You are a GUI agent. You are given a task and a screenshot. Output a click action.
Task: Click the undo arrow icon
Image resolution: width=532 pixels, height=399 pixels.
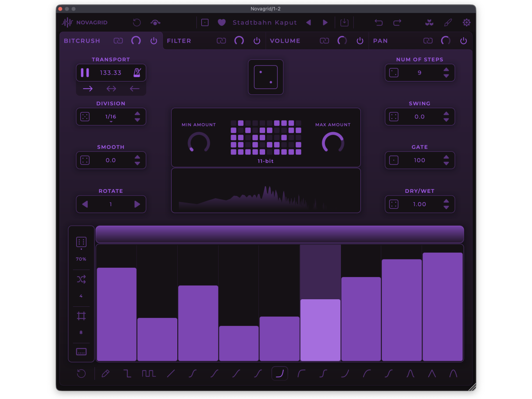point(378,23)
